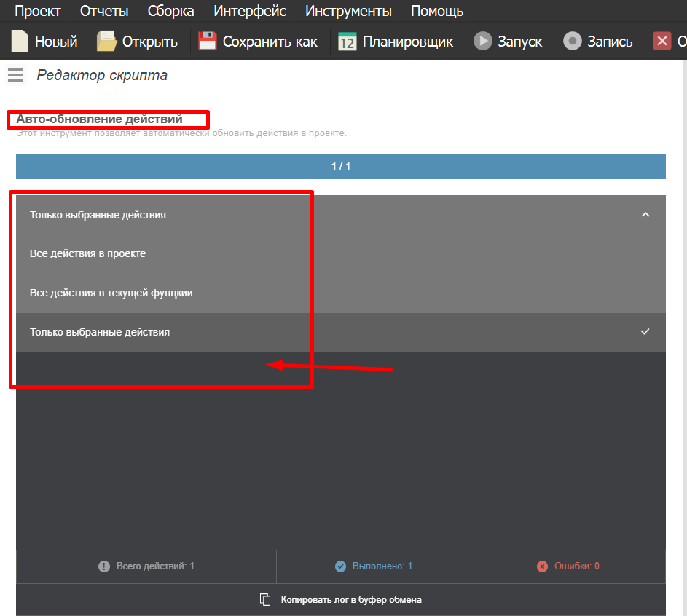Open the hamburger menu in script editor
Viewport: 687px width, 616px height.
[x=15, y=75]
